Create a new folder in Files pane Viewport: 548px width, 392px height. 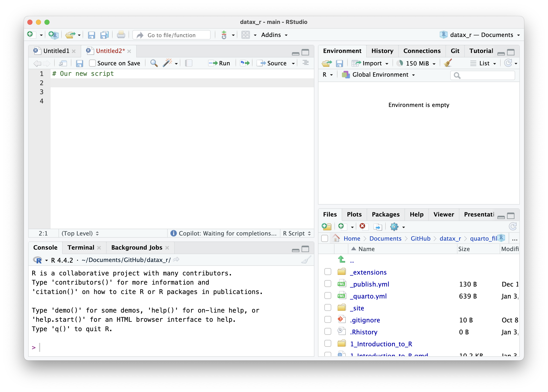327,227
